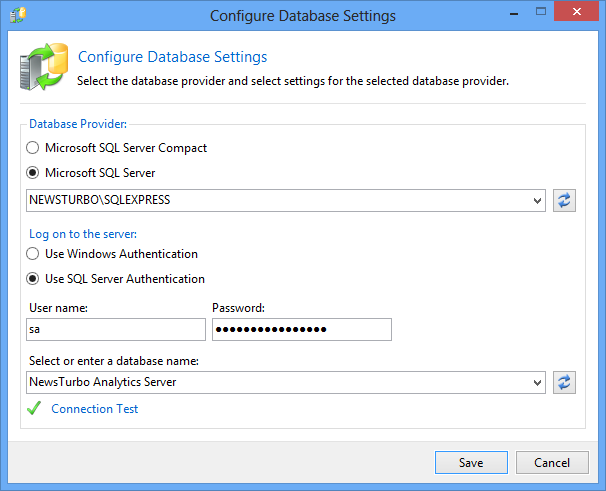The width and height of the screenshot is (606, 491).
Task: Enable Use Windows Authentication
Action: tap(35, 254)
